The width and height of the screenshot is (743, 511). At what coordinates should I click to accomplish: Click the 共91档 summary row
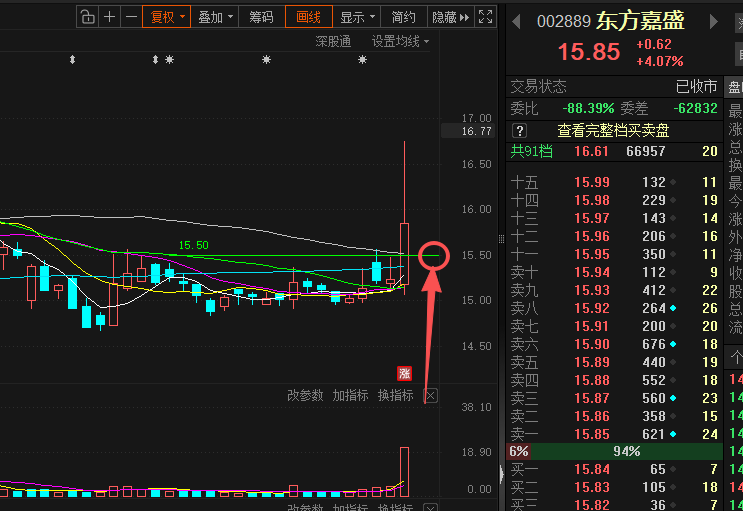pos(614,152)
